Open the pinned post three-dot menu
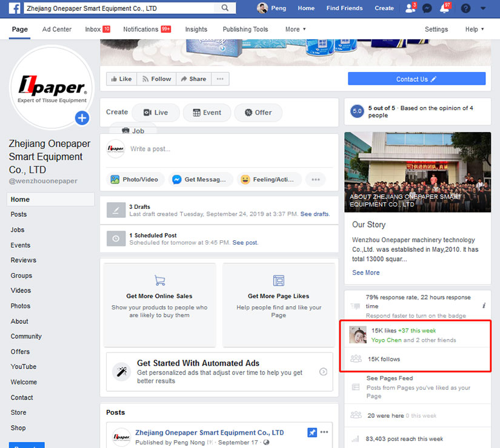 [x=324, y=432]
